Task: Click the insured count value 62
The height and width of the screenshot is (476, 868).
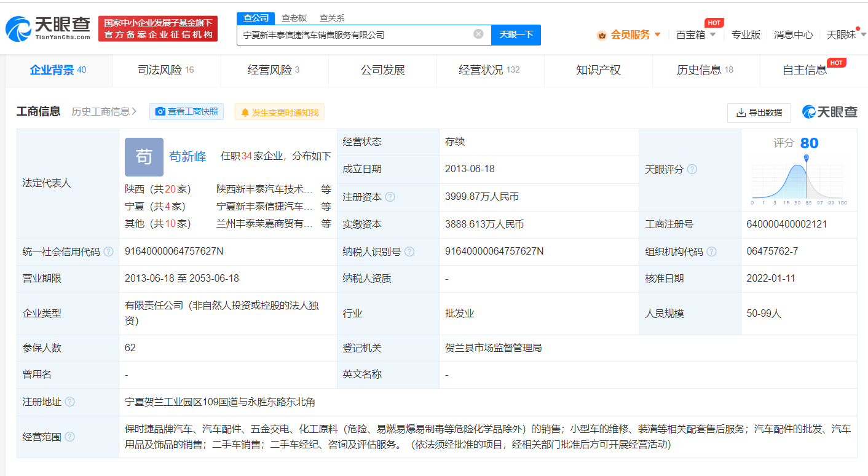Action: 130,348
